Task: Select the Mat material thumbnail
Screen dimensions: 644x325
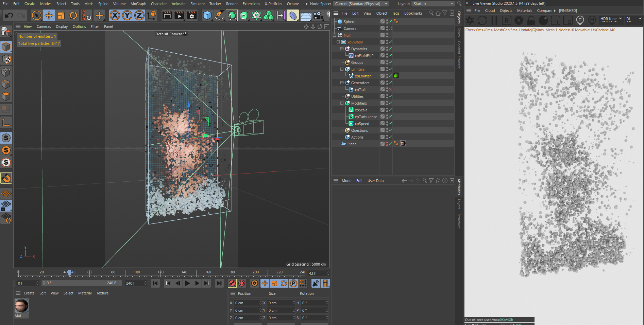Action: tap(21, 306)
